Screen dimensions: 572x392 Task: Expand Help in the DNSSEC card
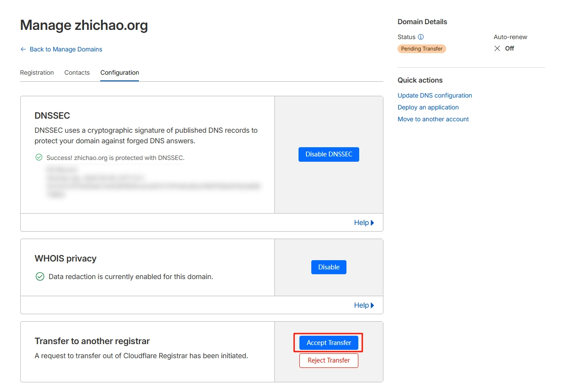coord(364,223)
